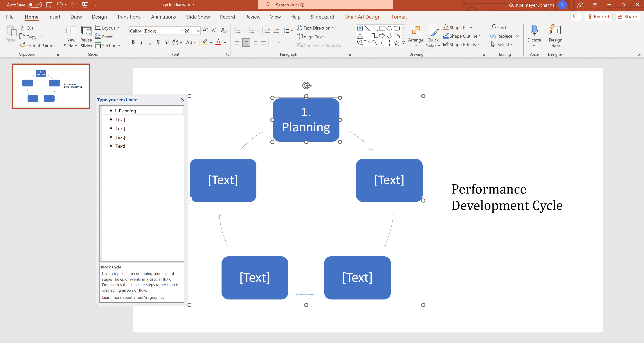This screenshot has height=343, width=644.
Task: Switch to Animations tab
Action: (x=163, y=17)
